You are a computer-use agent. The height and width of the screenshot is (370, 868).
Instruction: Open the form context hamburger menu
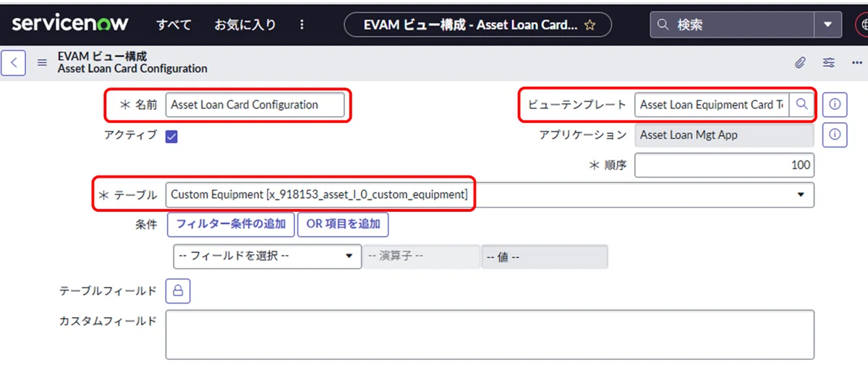(42, 62)
